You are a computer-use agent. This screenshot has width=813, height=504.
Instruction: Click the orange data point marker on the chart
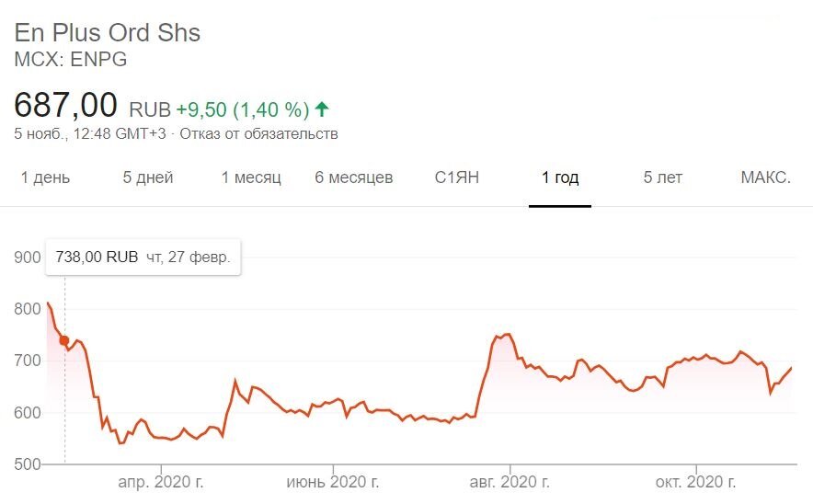[x=64, y=340]
